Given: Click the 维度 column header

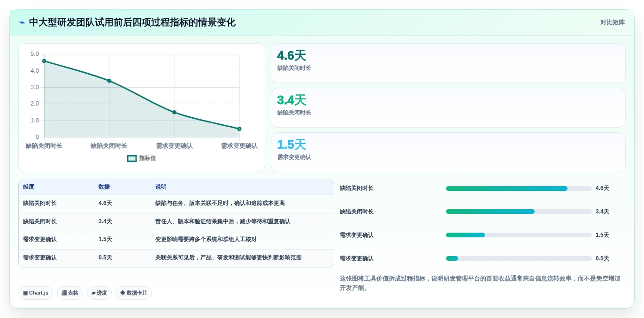Looking at the screenshot, I should pos(29,187).
